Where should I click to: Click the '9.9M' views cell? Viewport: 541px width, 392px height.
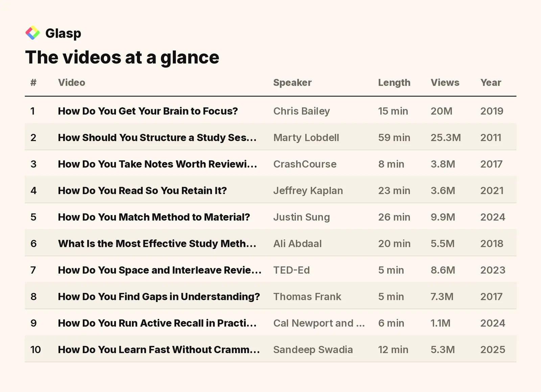point(443,217)
